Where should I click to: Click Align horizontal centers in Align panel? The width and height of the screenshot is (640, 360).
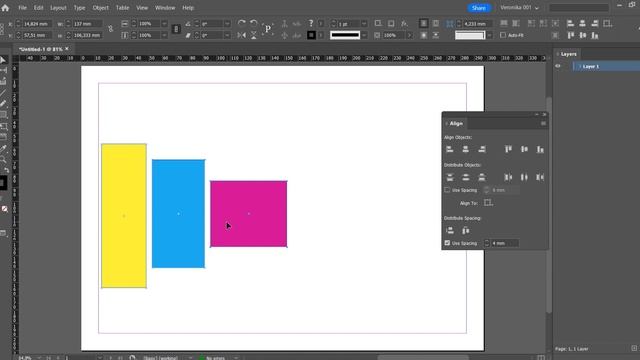pyautogui.click(x=466, y=149)
